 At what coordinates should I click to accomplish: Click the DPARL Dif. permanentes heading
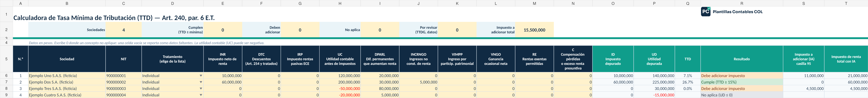(x=380, y=59)
